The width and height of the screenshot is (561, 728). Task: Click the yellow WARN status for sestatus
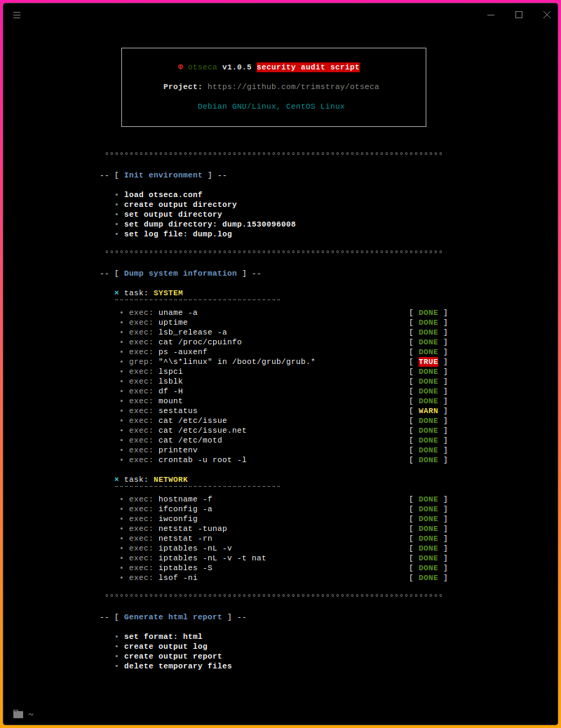428,410
